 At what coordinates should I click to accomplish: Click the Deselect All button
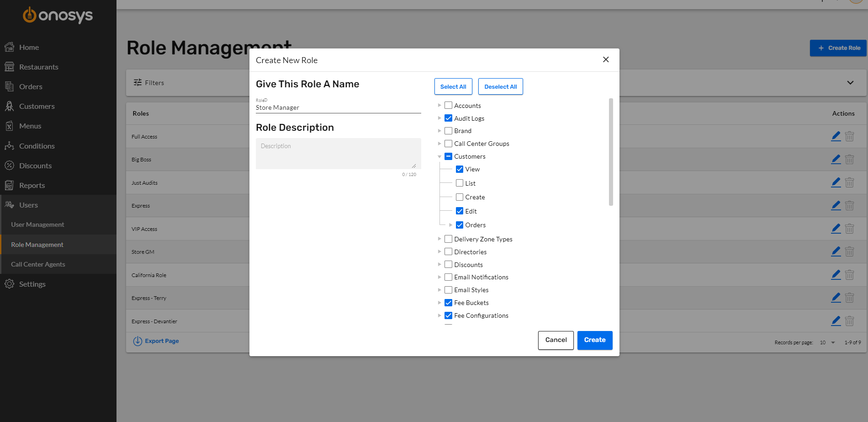[x=500, y=86]
